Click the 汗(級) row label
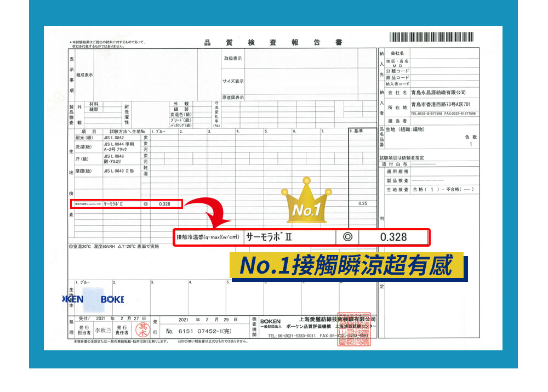The height and width of the screenshot is (392, 548). (82, 159)
